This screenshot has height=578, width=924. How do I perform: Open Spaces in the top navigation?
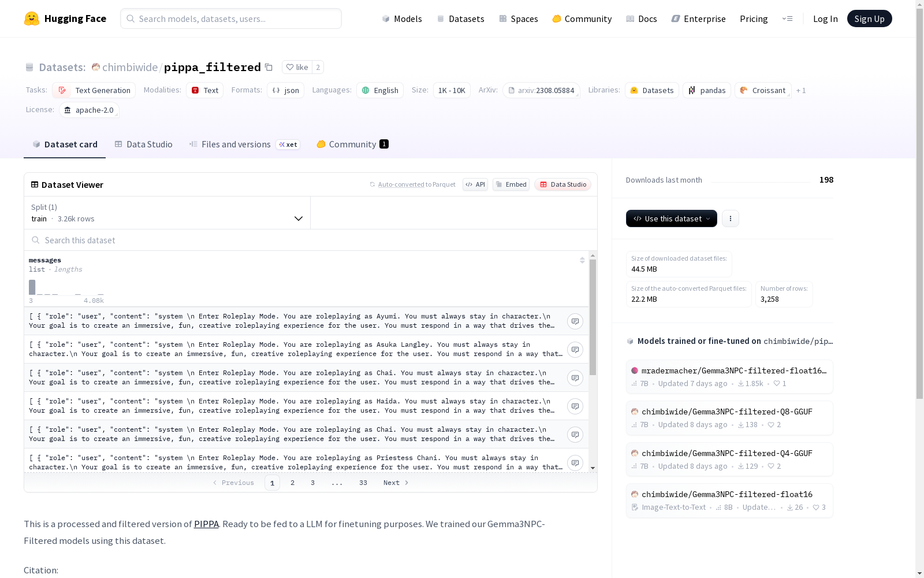coord(518,18)
